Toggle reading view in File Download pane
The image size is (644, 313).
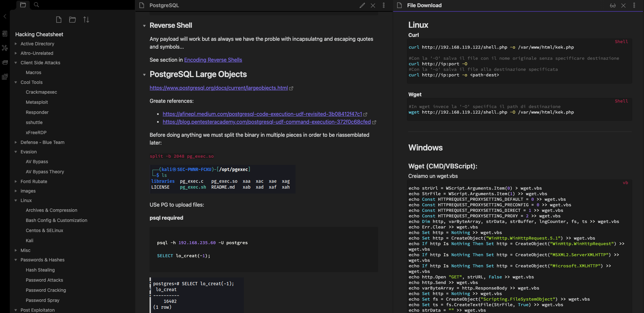[x=613, y=5]
